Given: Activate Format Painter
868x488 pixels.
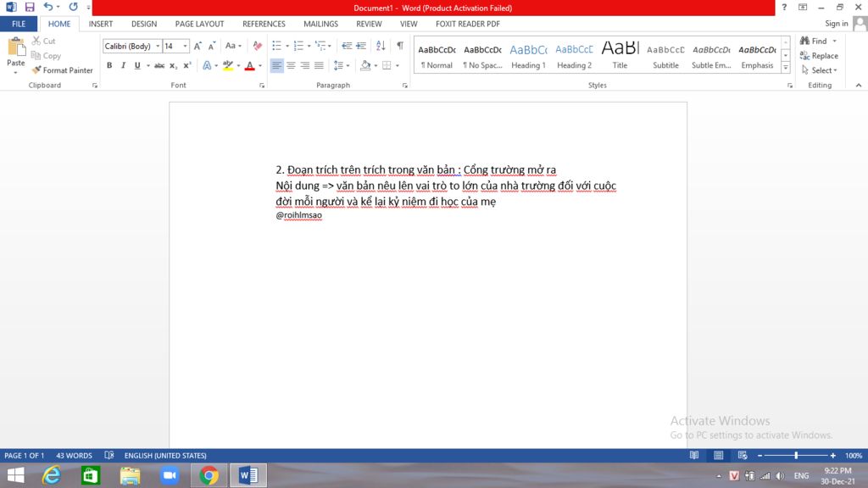Looking at the screenshot, I should coord(63,70).
